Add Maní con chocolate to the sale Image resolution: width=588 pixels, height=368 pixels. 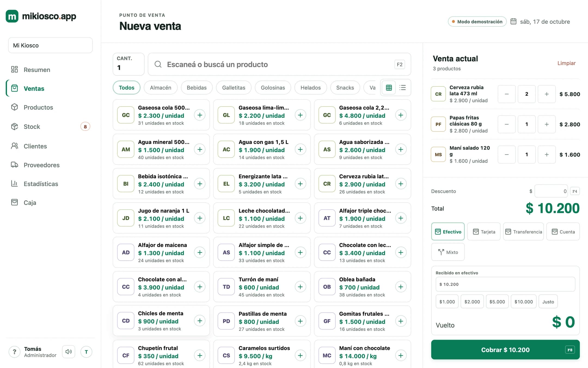point(401,355)
